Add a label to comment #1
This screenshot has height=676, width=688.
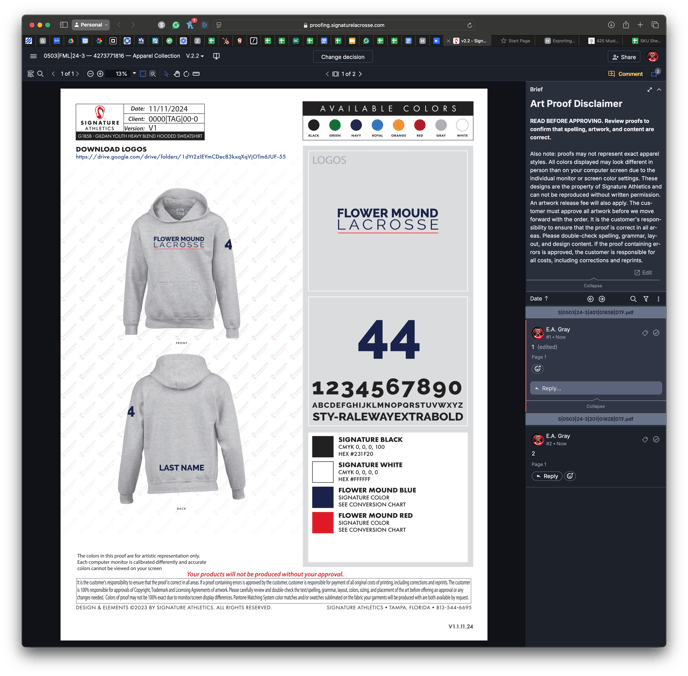point(645,333)
